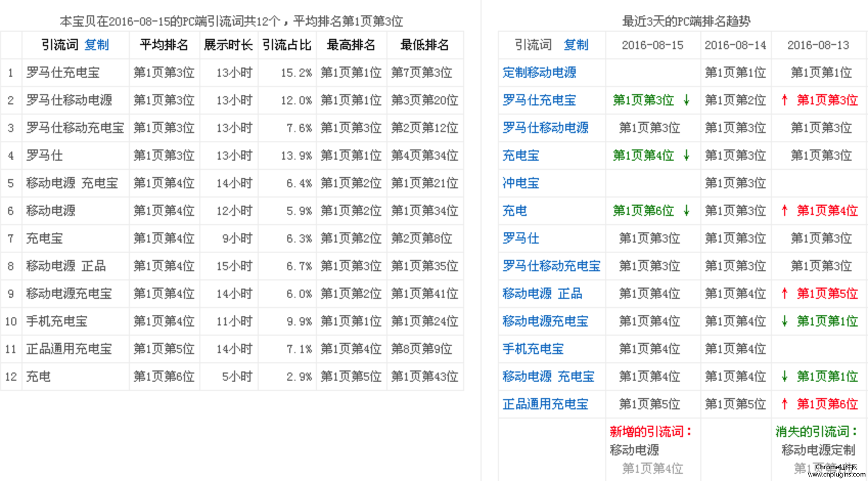Click 移动电源 in row 6 of left table
The image size is (868, 481).
click(51, 211)
